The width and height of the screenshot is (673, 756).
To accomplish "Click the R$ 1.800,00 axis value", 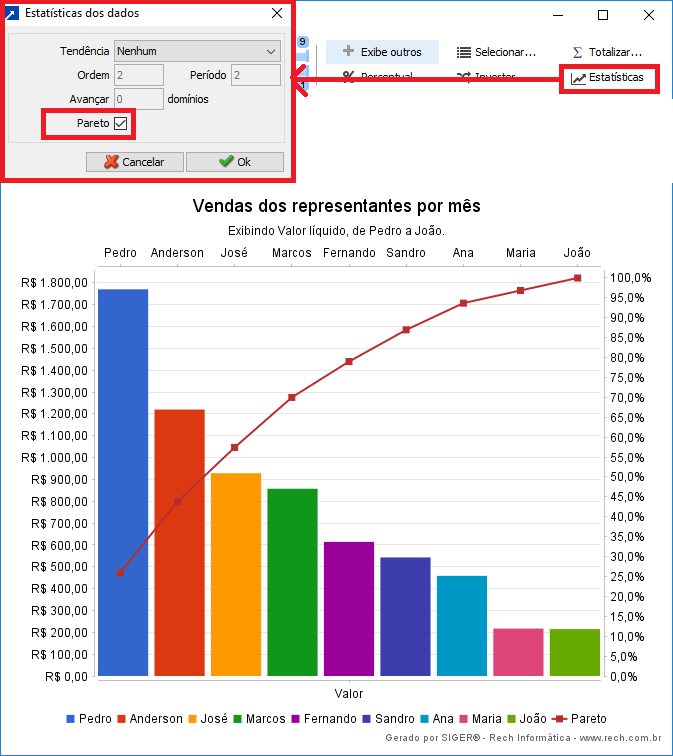I will tap(54, 283).
